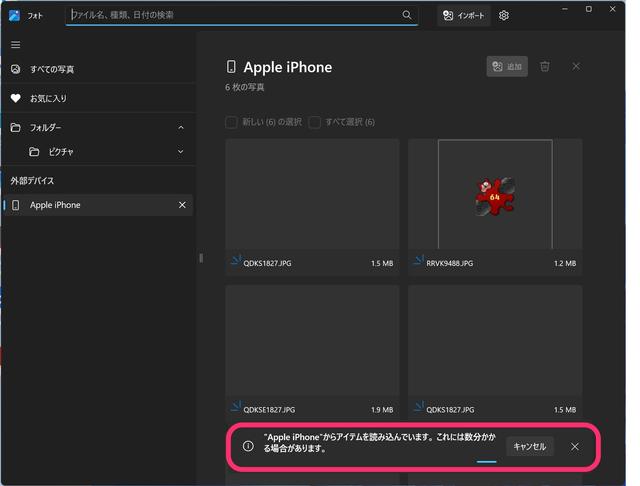Click the search magnifier icon

(x=407, y=16)
